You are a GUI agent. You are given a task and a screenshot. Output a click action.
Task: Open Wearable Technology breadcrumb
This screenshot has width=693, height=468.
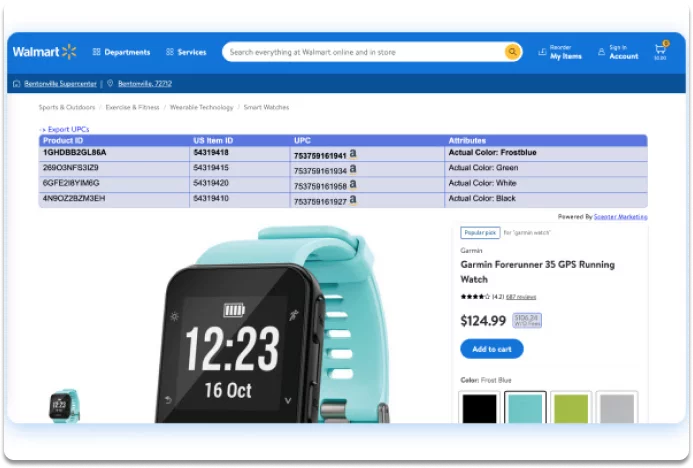(x=202, y=107)
